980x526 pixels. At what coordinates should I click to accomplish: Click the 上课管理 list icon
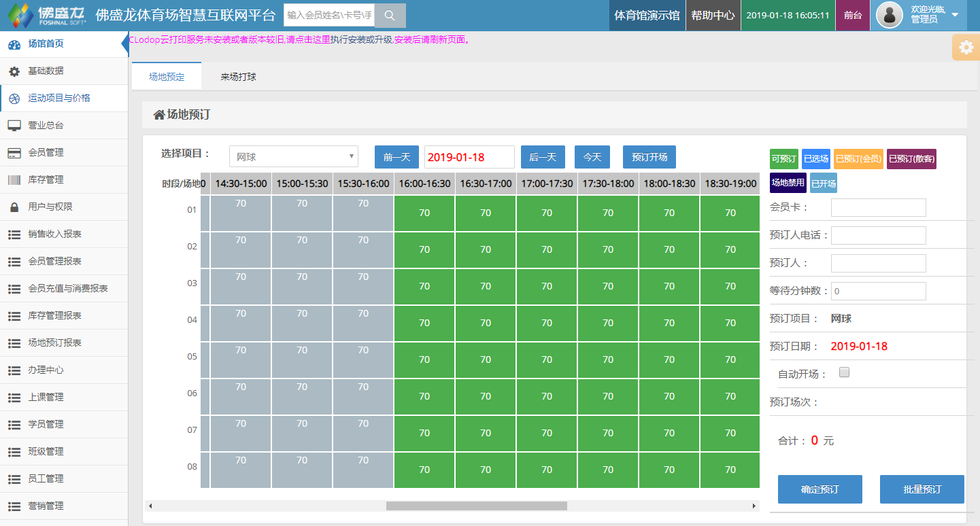[14, 398]
